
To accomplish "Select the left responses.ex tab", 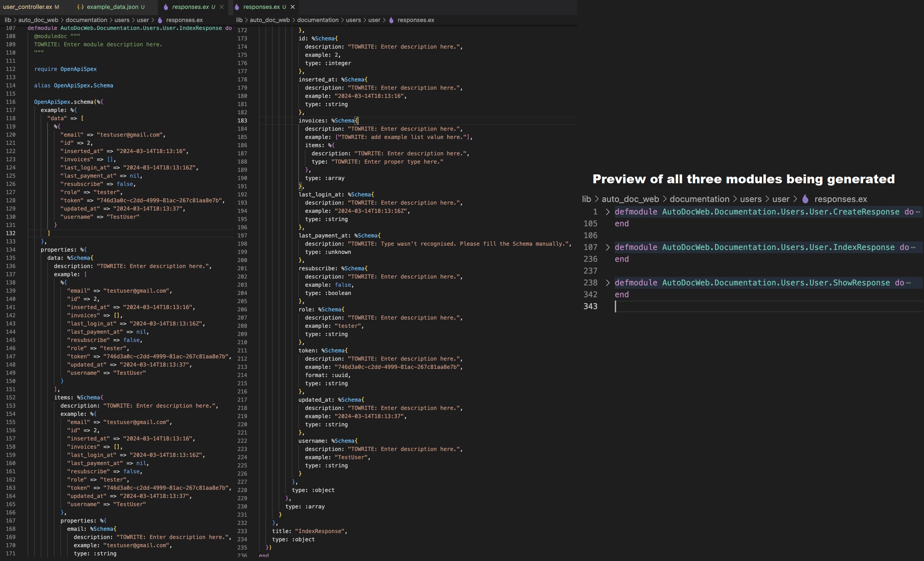I will (x=191, y=7).
